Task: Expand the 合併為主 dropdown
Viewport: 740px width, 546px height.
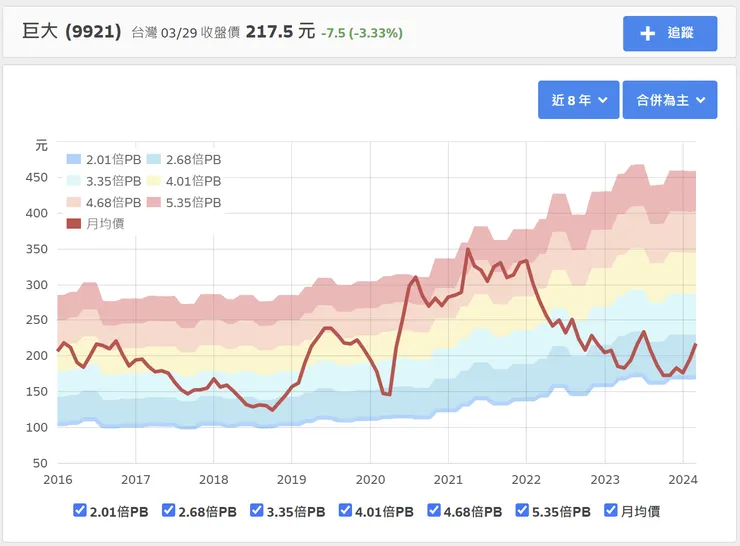Action: (670, 100)
